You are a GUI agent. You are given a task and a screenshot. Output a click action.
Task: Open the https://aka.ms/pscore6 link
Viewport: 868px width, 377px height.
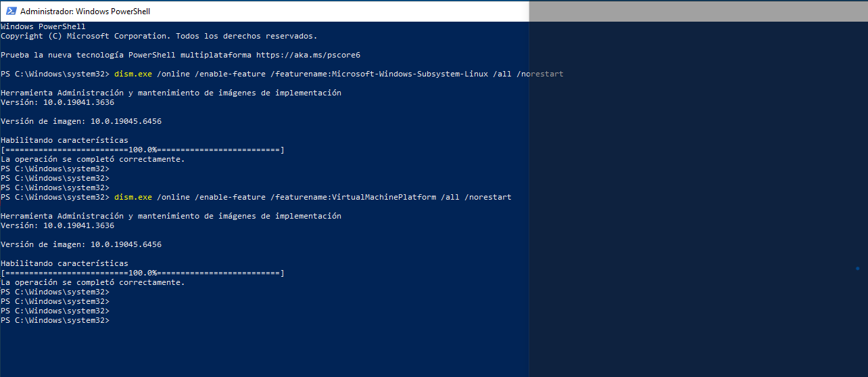pyautogui.click(x=312, y=55)
